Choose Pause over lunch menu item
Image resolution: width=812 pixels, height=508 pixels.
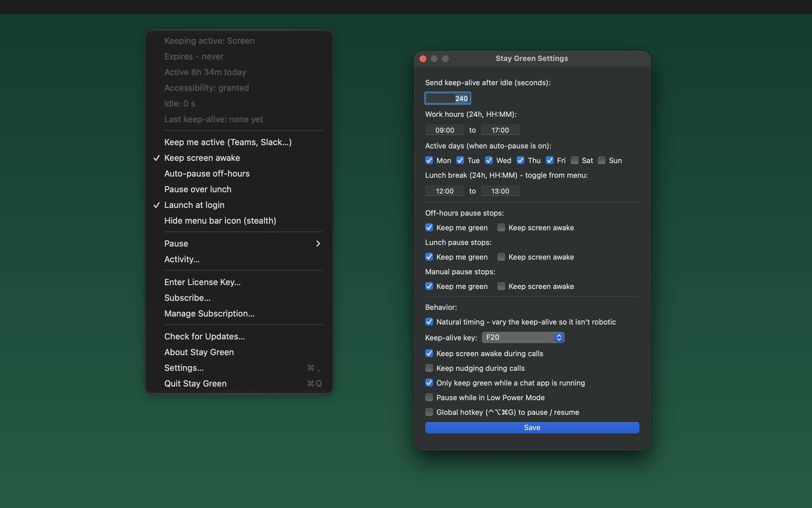239,190
